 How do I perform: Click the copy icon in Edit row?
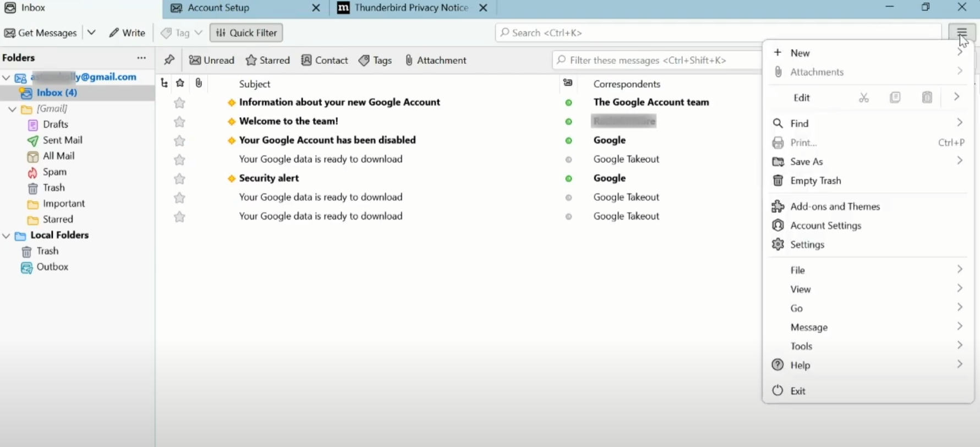tap(895, 97)
